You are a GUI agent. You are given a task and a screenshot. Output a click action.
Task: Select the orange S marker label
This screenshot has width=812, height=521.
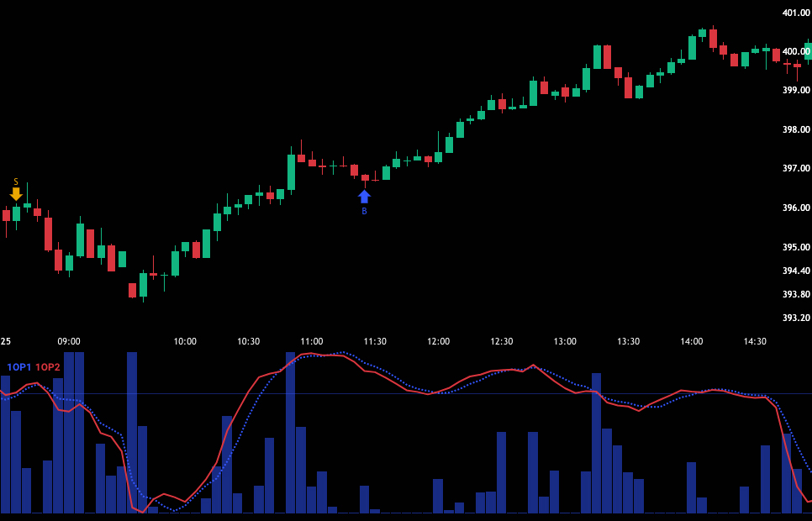coord(16,182)
